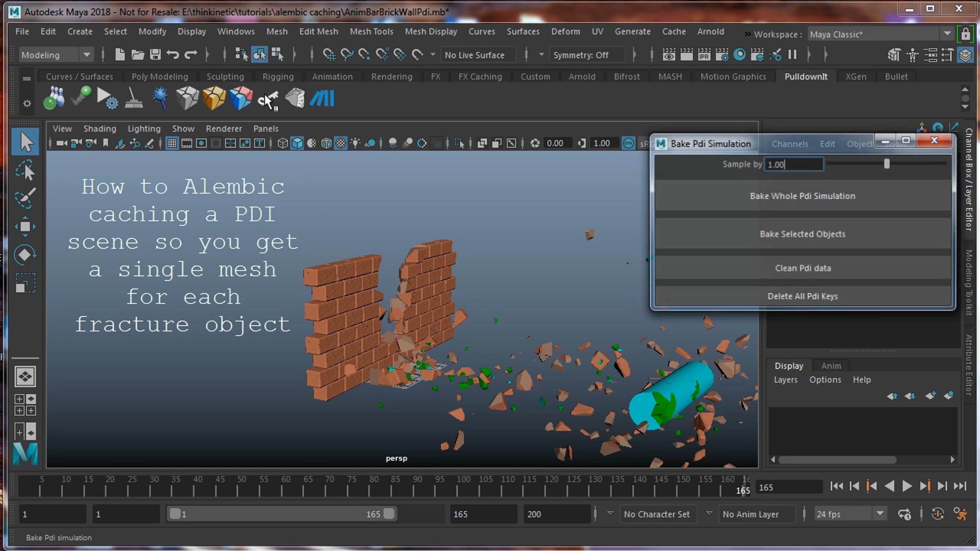Click the blue-red fractured cube shelf icon
The height and width of the screenshot is (551, 980).
pyautogui.click(x=241, y=98)
